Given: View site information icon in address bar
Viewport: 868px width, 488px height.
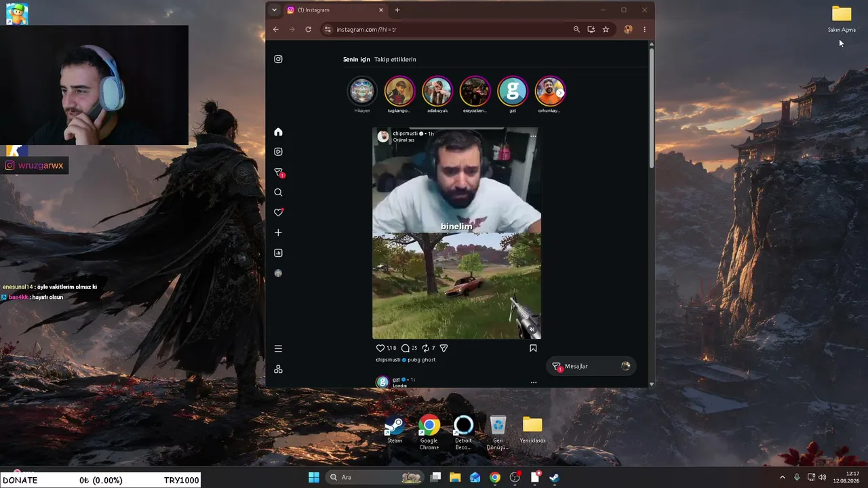Looking at the screenshot, I should (328, 30).
